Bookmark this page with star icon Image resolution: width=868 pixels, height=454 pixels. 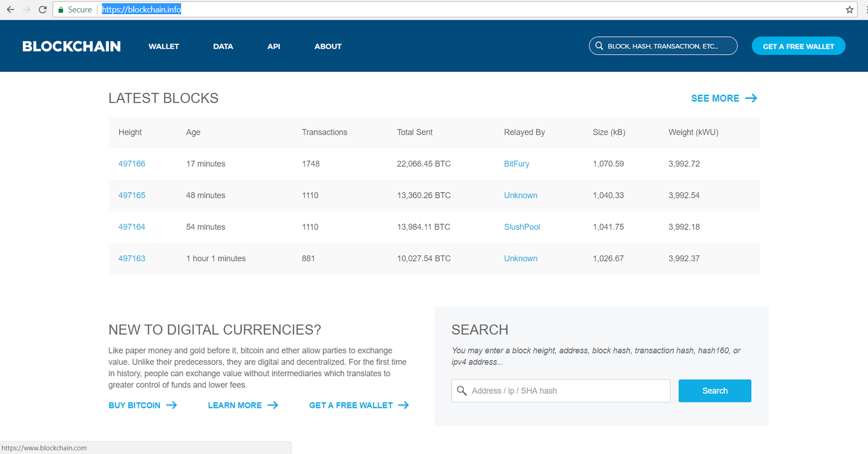[x=850, y=10]
